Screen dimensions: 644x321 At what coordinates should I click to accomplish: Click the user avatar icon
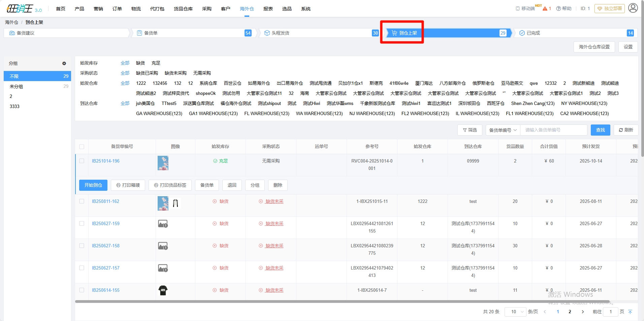[633, 8]
